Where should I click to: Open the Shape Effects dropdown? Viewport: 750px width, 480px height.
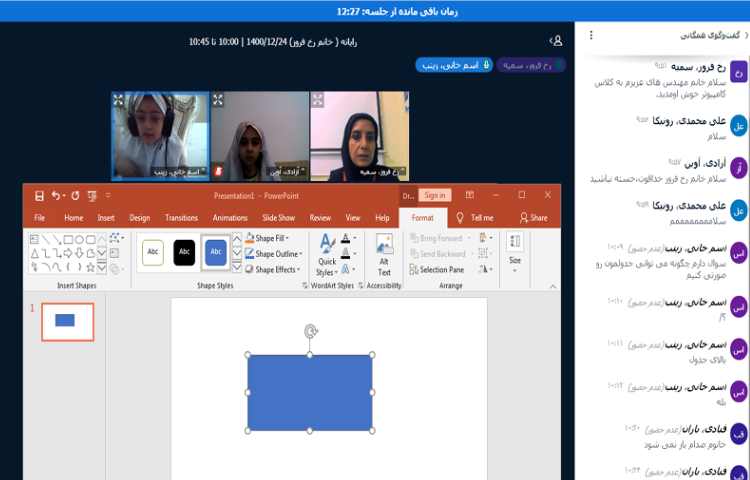[273, 270]
